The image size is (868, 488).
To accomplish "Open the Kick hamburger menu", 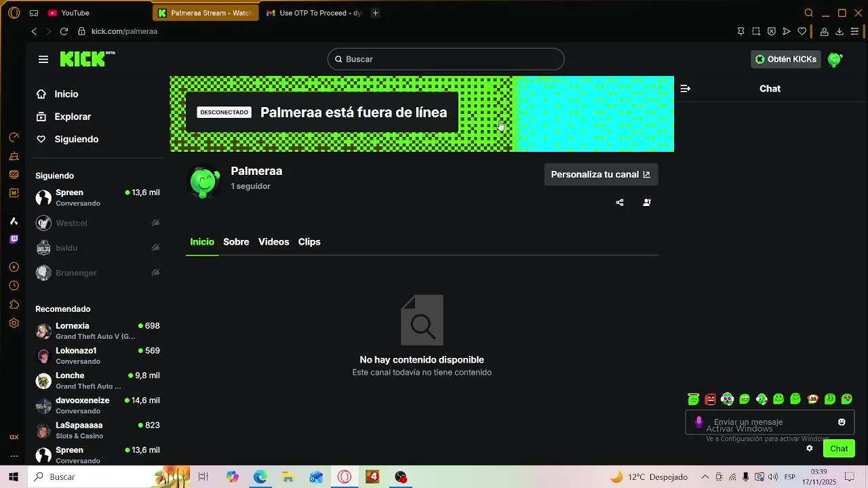I will point(43,59).
